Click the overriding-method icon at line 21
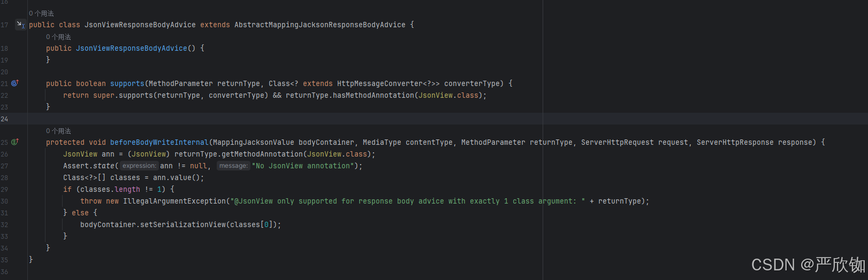Image resolution: width=868 pixels, height=280 pixels. (x=15, y=83)
